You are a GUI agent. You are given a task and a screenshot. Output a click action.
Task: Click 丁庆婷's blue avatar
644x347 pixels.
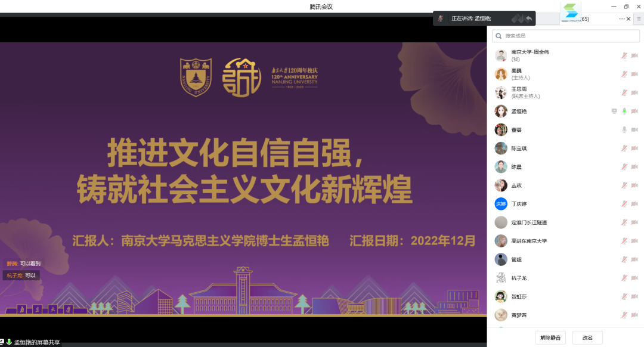[x=501, y=204]
